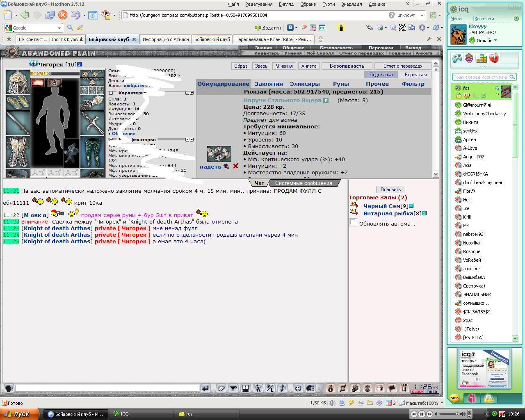Viewport: 525px width, 420px height.
Task: Expand ICQ widget strip arrow
Action: click(484, 66)
